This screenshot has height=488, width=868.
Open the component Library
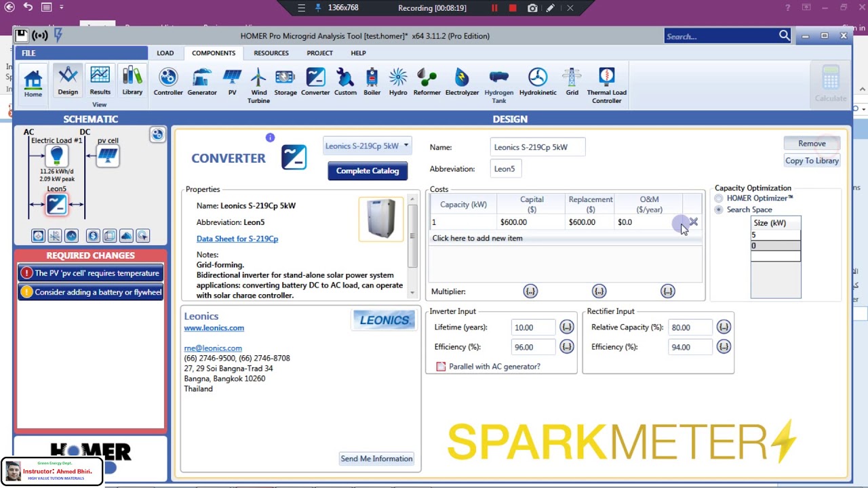pyautogui.click(x=132, y=81)
